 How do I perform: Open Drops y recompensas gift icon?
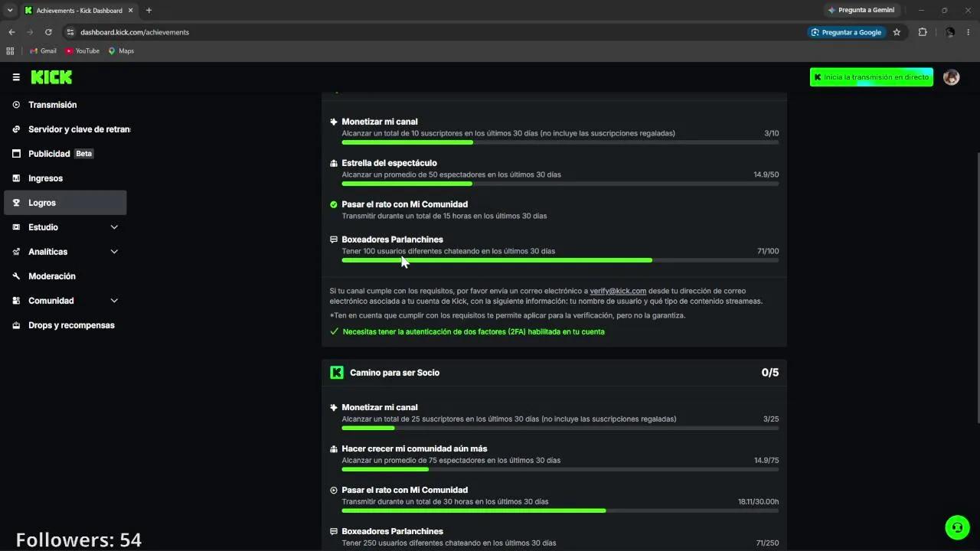(x=16, y=325)
